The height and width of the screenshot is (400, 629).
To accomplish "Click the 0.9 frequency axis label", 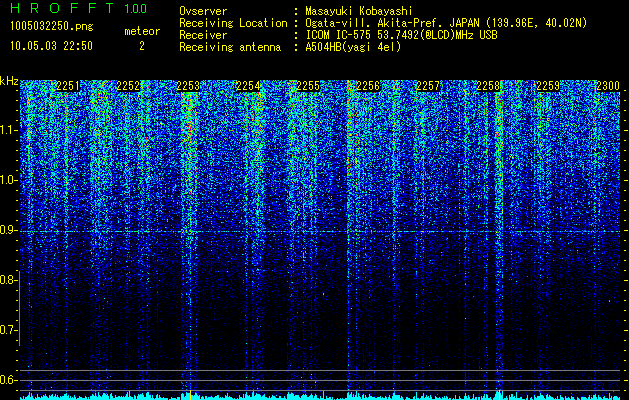I will tap(8, 230).
